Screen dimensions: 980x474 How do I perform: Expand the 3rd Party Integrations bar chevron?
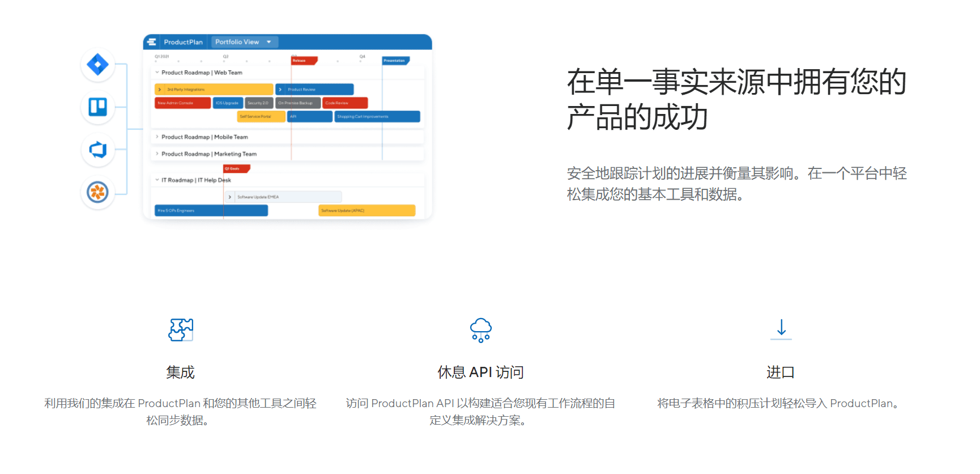[x=160, y=90]
